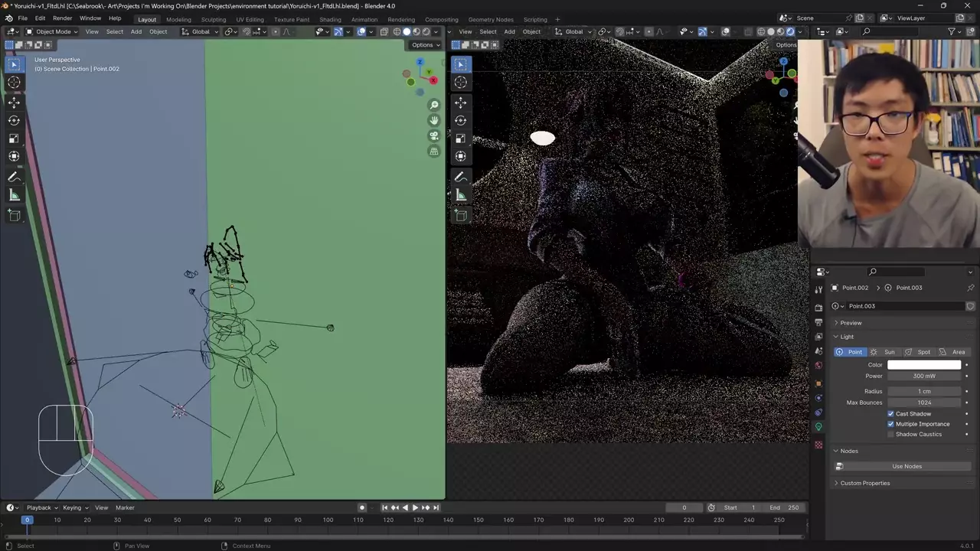The width and height of the screenshot is (980, 551).
Task: Select the Cursor tool in left viewport
Action: (x=14, y=83)
